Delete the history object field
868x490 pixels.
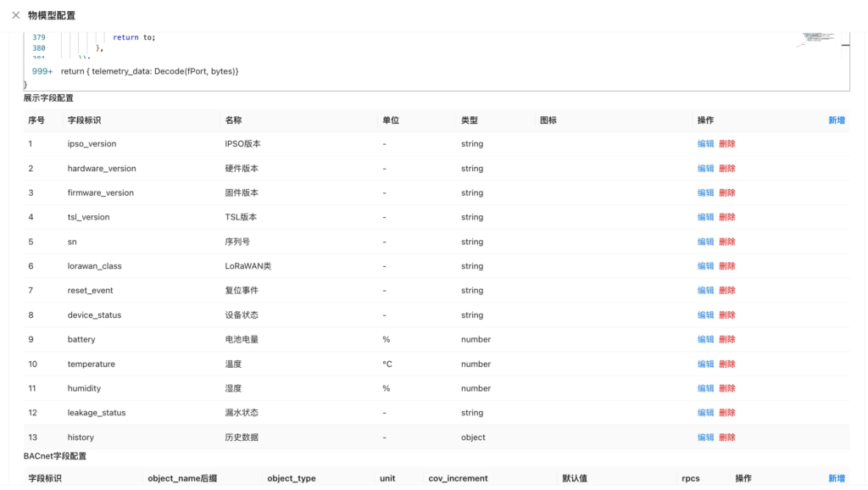727,437
